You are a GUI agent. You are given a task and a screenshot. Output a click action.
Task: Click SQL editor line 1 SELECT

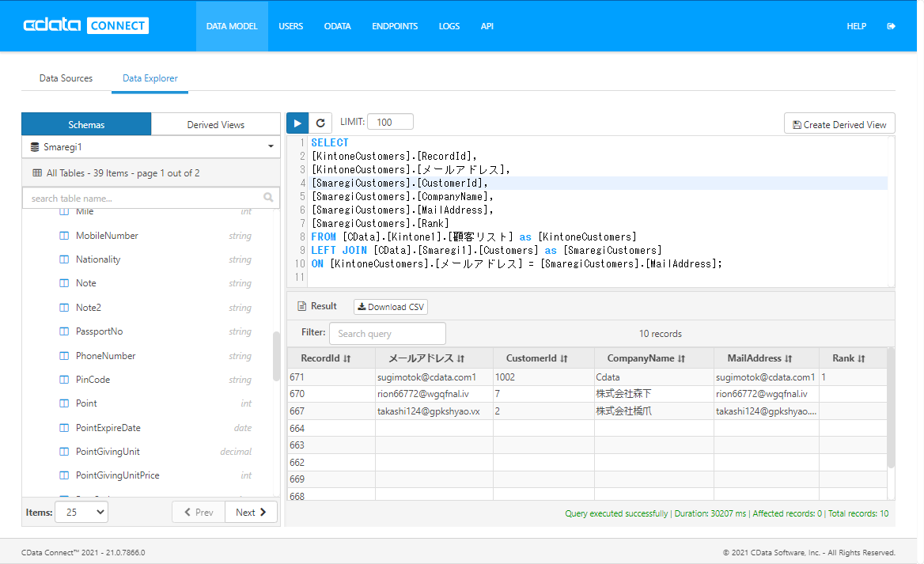point(330,142)
